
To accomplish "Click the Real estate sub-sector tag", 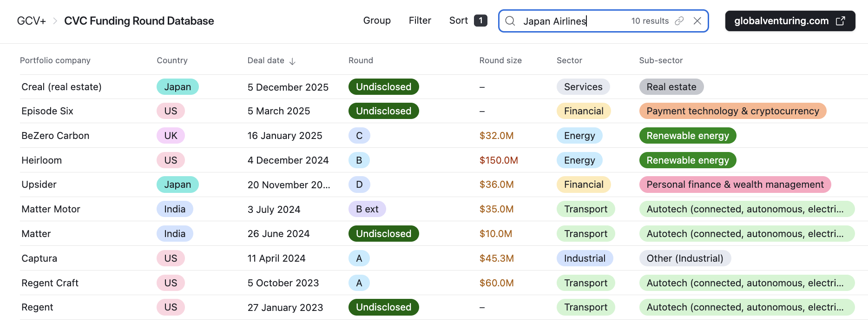I will pos(671,87).
